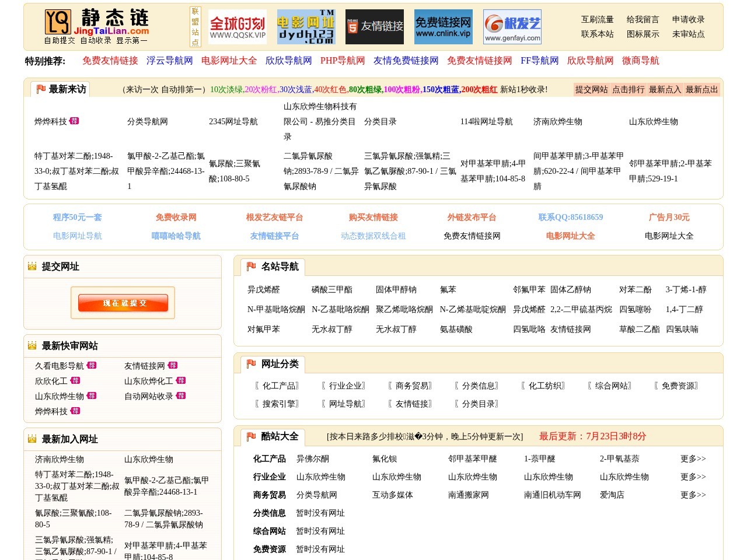Open the 动态数据双线合租 link
747x560 pixels.
pos(373,236)
